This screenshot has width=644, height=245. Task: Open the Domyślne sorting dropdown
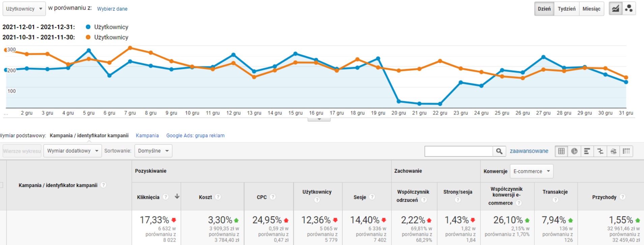pyautogui.click(x=153, y=151)
